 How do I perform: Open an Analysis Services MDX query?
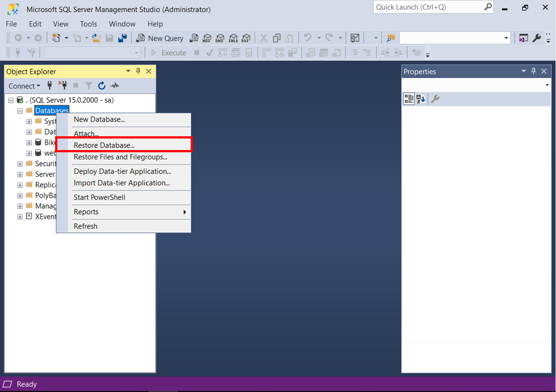coord(207,38)
